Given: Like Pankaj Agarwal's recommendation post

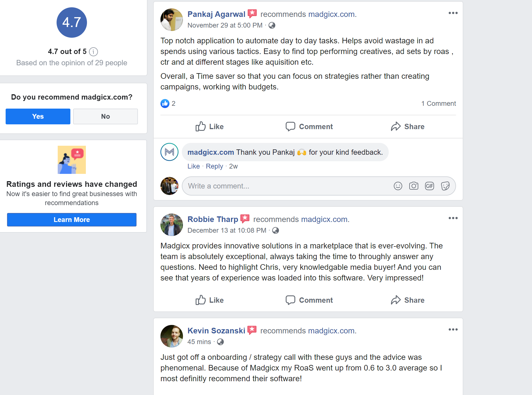Looking at the screenshot, I should pos(209,127).
